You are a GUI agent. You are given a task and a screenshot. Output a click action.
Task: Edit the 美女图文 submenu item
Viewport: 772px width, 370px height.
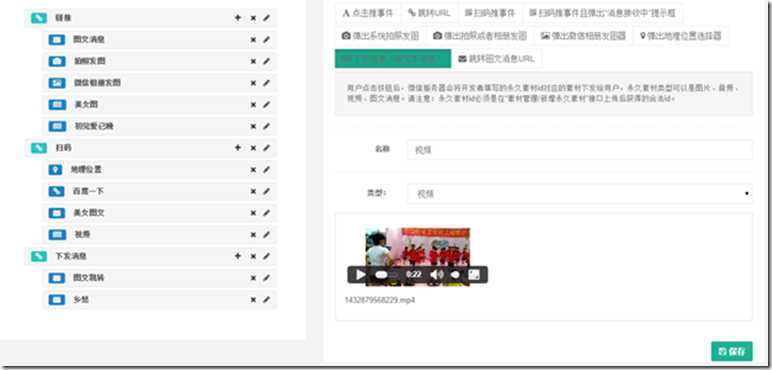(266, 213)
